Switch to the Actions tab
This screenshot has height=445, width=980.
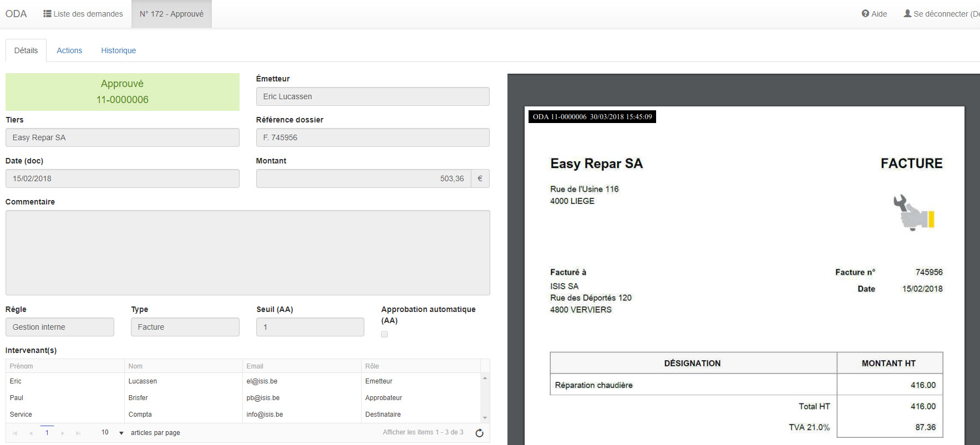tap(69, 50)
